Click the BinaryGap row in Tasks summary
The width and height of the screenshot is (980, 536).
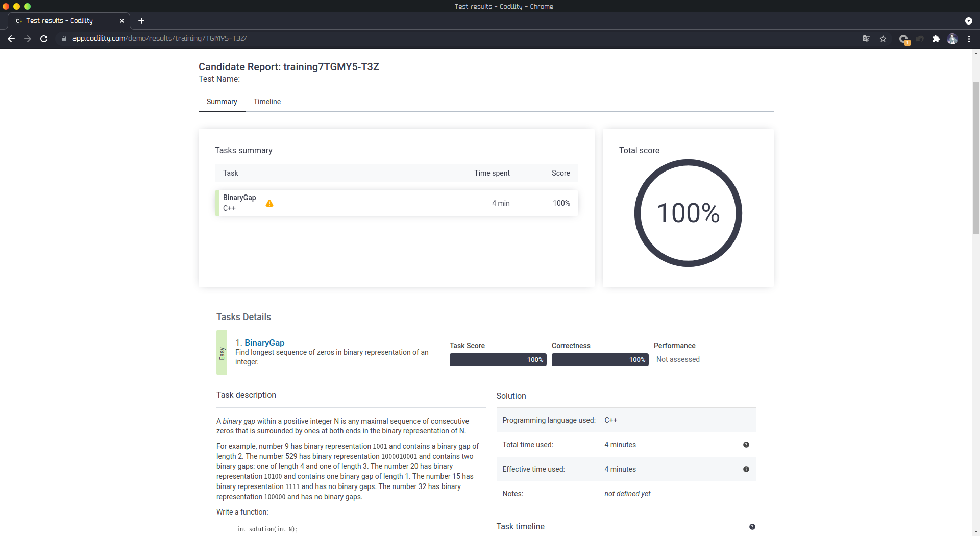click(397, 203)
